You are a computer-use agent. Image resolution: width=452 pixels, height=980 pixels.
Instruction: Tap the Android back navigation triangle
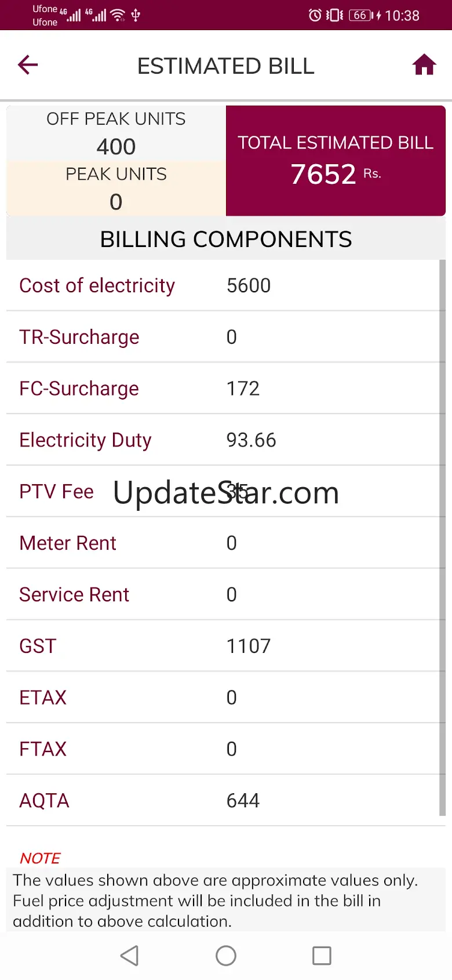pos(129,956)
